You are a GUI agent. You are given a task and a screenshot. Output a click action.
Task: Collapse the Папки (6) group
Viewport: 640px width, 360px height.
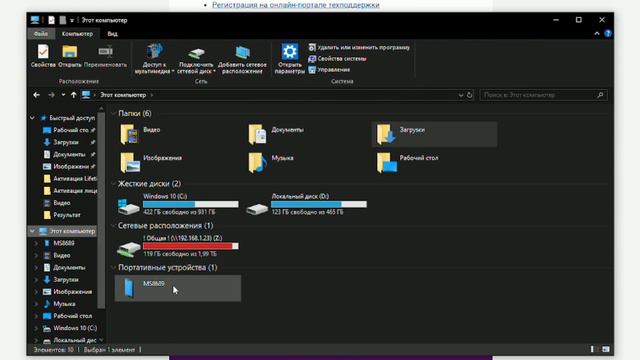point(113,113)
